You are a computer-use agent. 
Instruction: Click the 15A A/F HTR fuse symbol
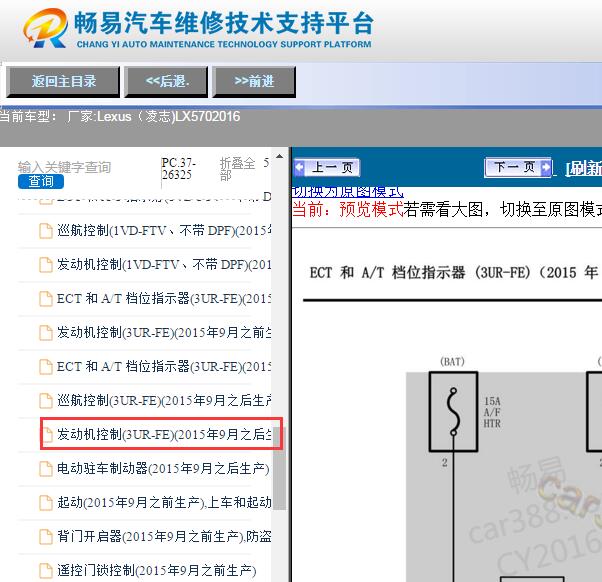click(453, 412)
